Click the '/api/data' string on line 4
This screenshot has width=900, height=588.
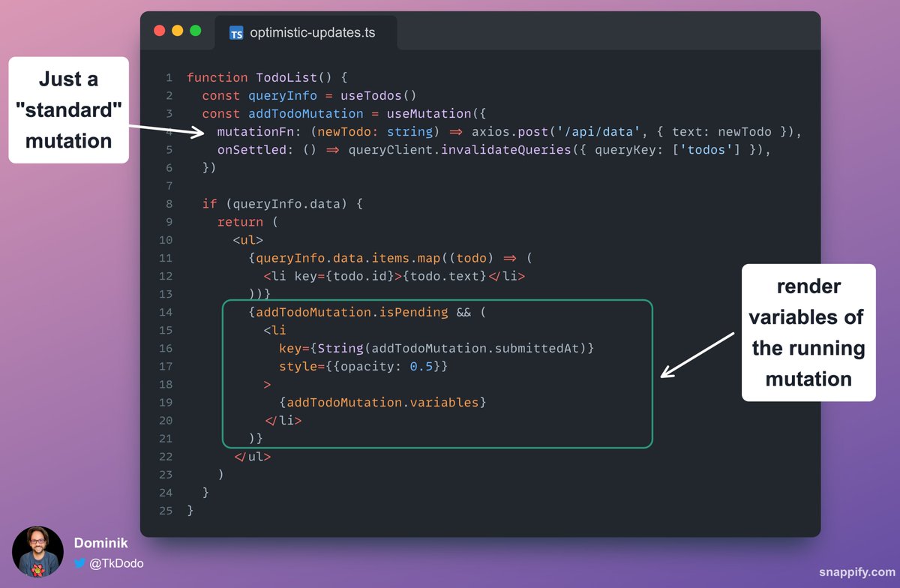tap(592, 132)
